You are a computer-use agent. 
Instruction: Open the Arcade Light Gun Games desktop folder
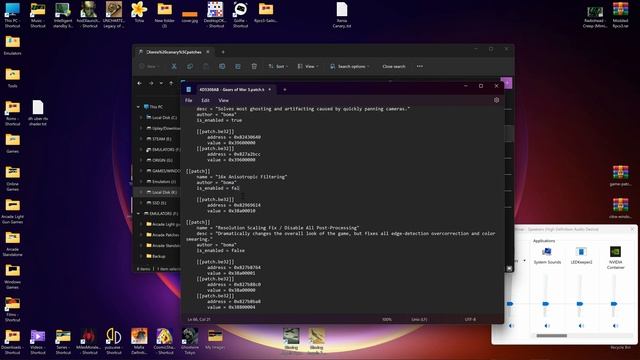tap(12, 211)
